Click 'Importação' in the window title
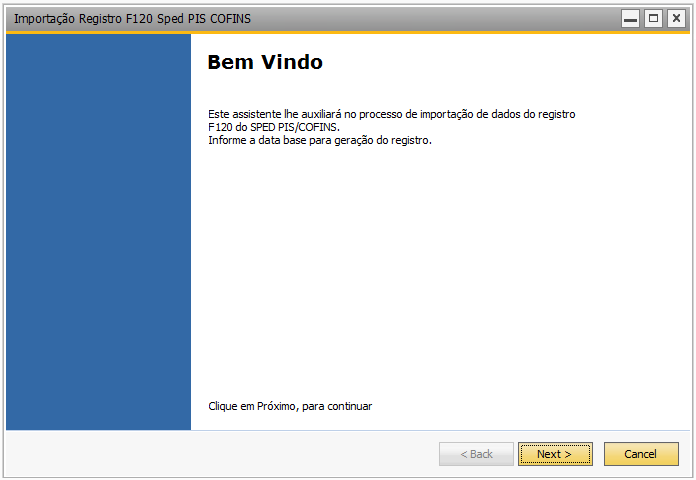The width and height of the screenshot is (696, 480). (44, 19)
